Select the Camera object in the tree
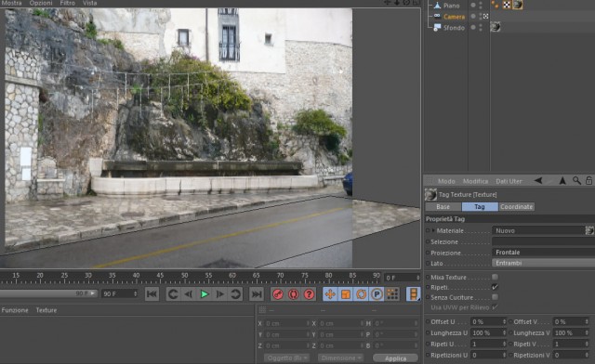Viewport: 595px width, 364px height. point(454,17)
